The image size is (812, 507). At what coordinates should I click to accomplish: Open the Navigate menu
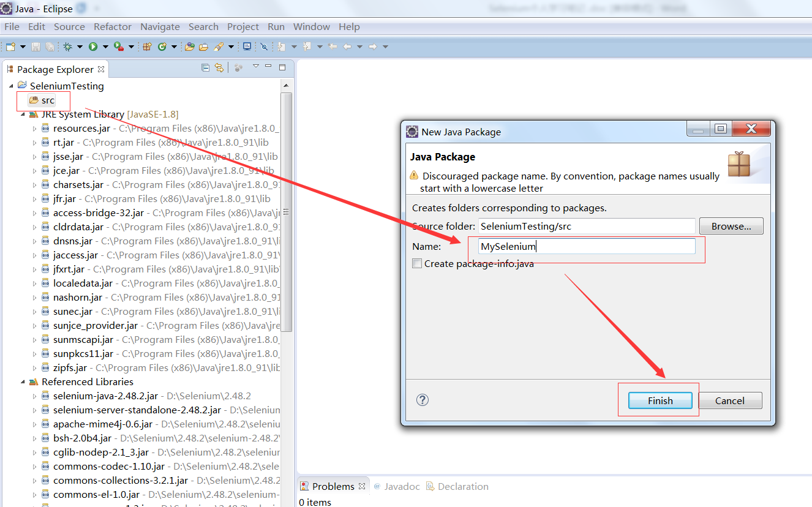pyautogui.click(x=160, y=26)
